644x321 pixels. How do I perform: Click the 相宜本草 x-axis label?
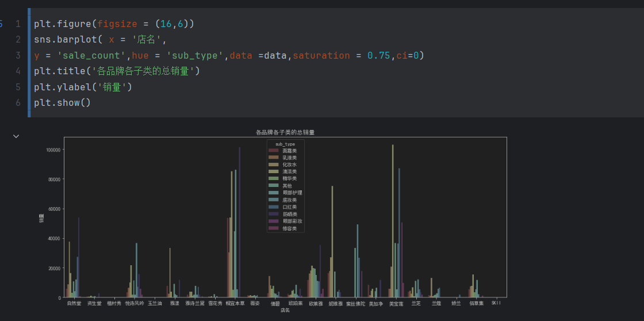pos(235,303)
